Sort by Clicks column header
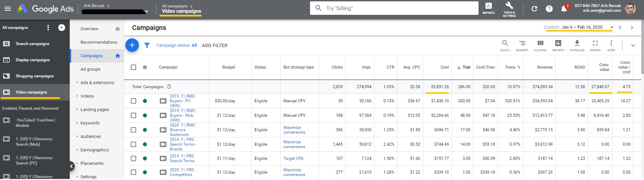 click(x=337, y=67)
